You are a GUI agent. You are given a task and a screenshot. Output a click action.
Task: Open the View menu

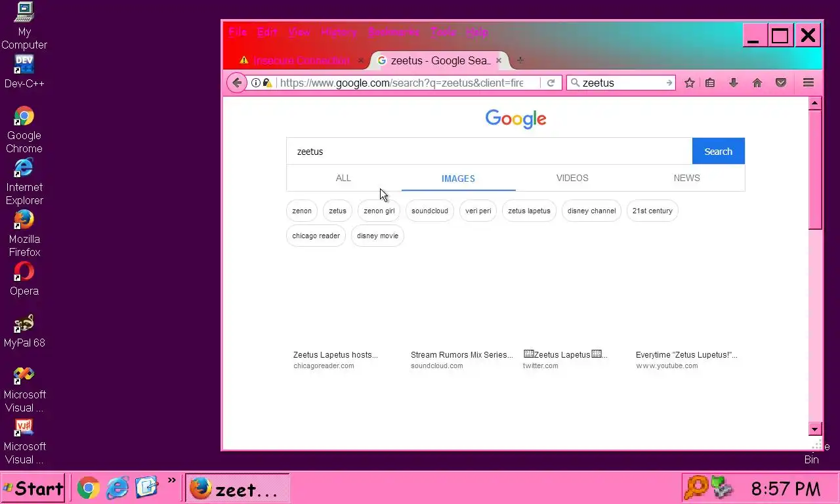299,32
